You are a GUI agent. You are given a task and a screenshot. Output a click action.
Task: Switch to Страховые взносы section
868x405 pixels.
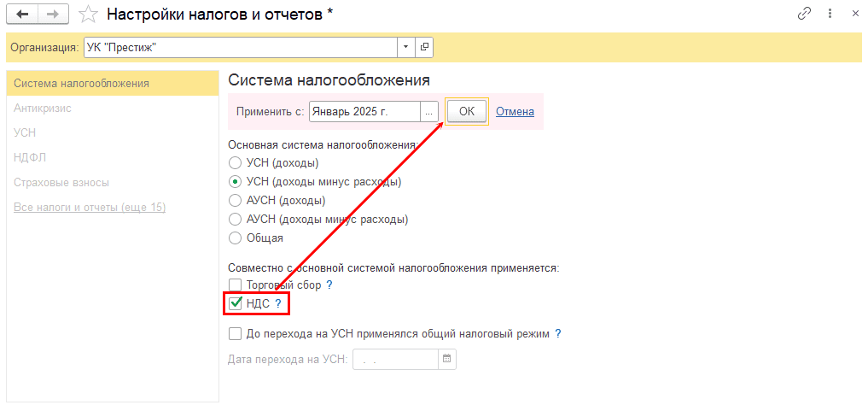(61, 182)
